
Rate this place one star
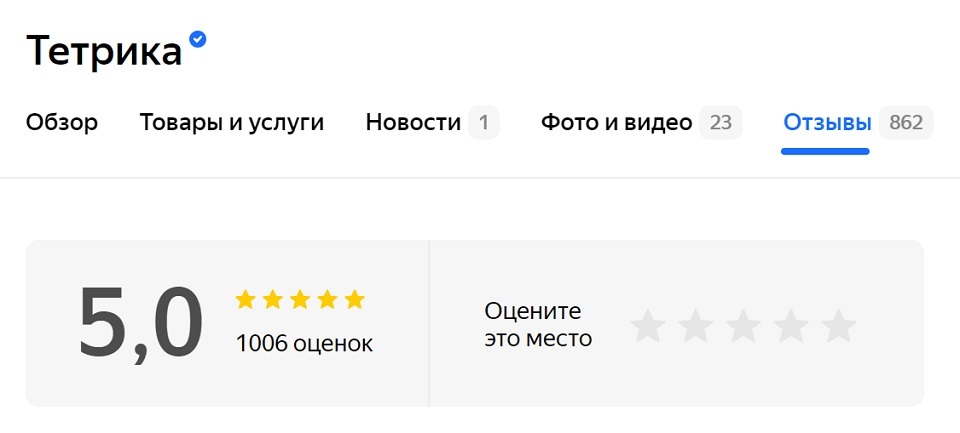pyautogui.click(x=647, y=326)
